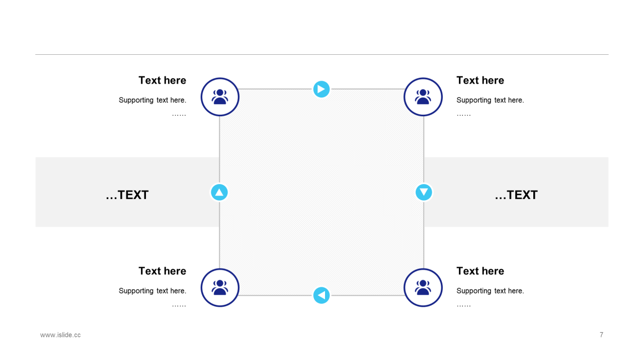Click bottom-left "Supporting text here." line

coord(152,291)
